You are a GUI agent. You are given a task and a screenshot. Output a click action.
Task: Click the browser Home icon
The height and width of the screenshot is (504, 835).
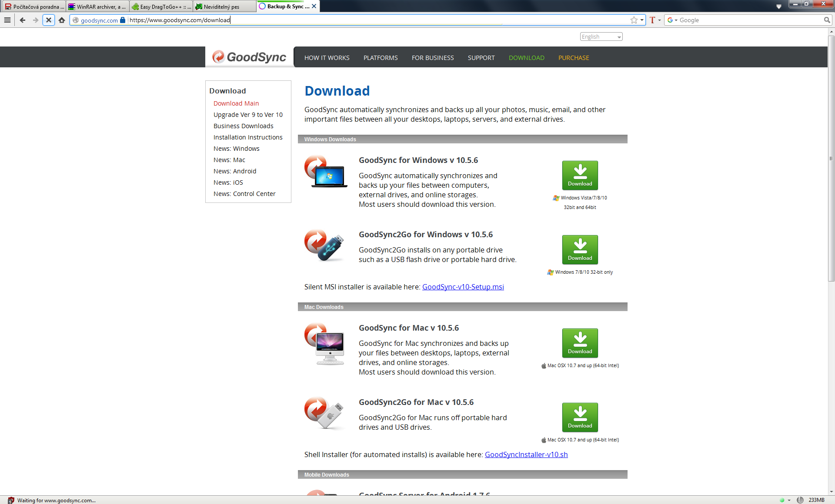[x=62, y=20]
